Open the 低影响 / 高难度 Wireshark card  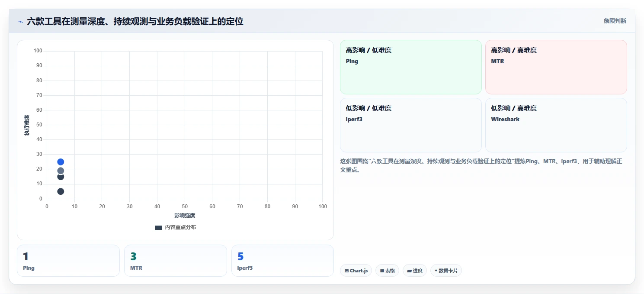point(556,125)
